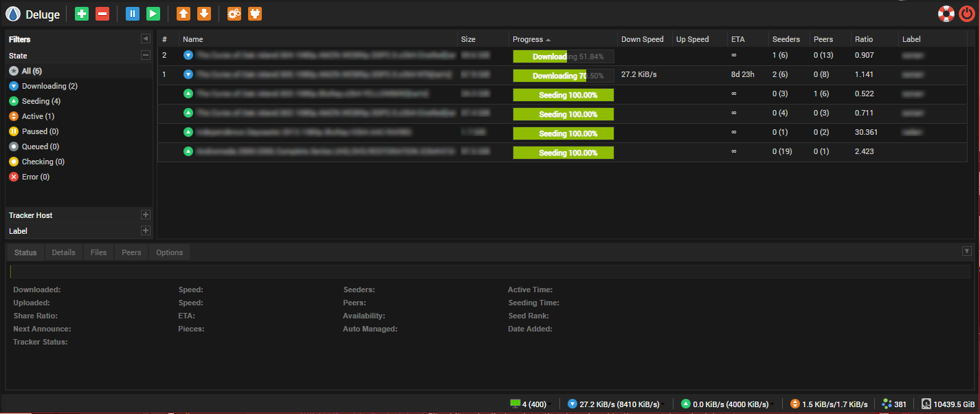Viewport: 980px width, 414px height.
Task: Expand the Tracker Host filter
Action: 145,215
